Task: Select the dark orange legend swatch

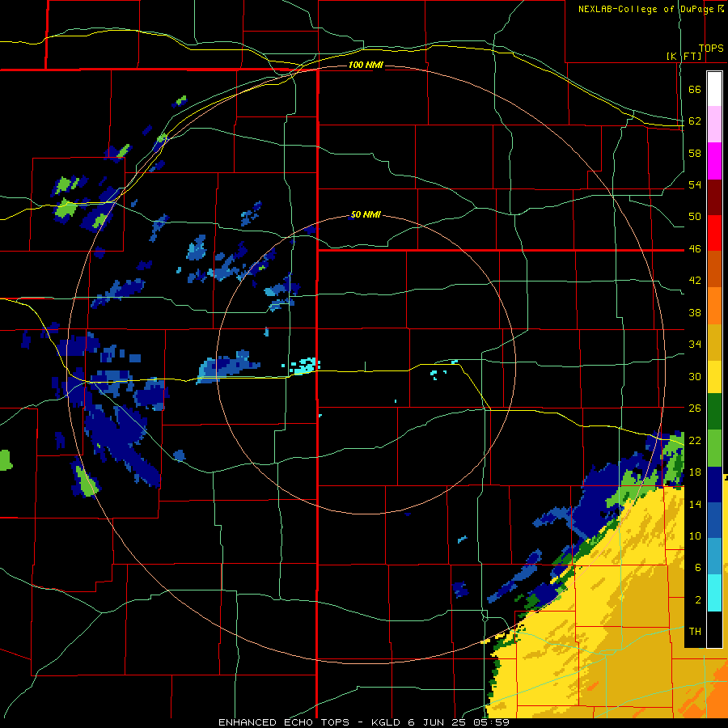Action: 714,269
